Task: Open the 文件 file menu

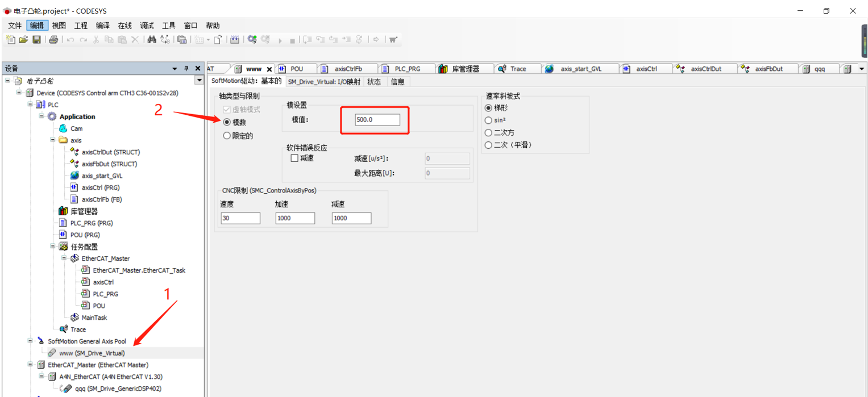Action: pyautogui.click(x=15, y=26)
